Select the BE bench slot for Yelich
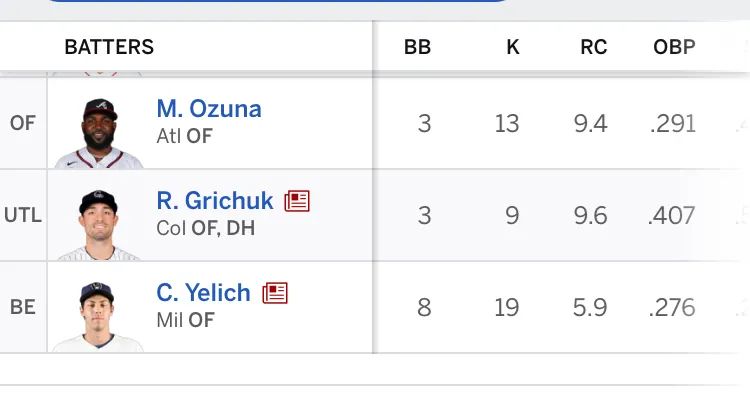 (22, 307)
